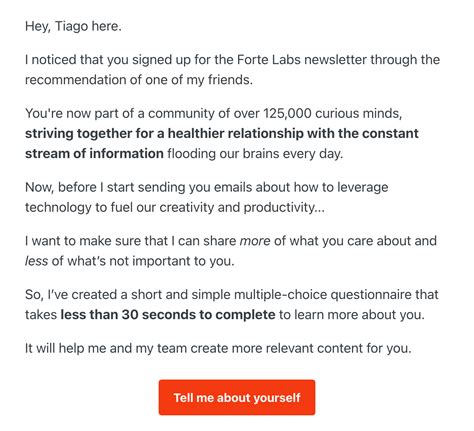This screenshot has height=431, width=474.
Task: Click the bold phrase 'stream of information'
Action: [94, 153]
